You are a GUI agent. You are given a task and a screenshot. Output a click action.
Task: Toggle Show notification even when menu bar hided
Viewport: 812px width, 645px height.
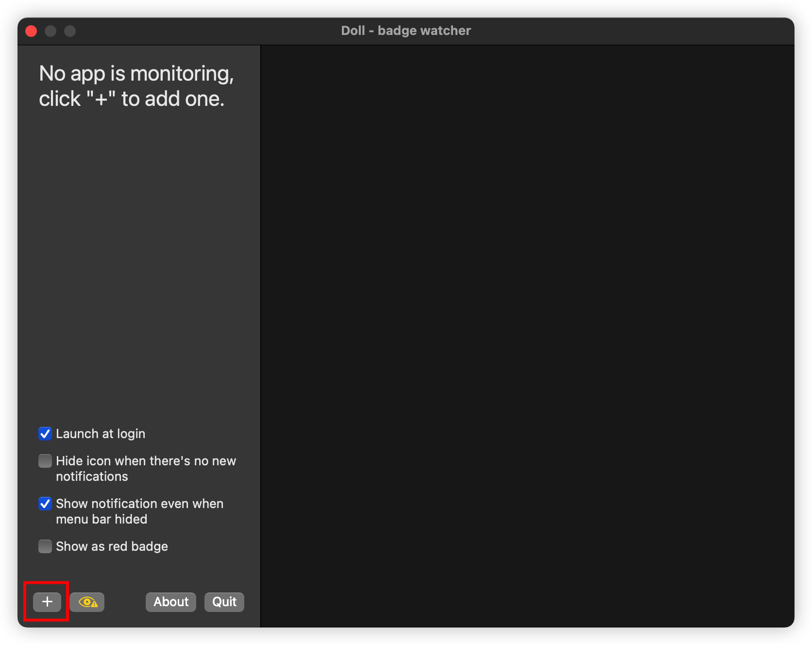[x=45, y=504]
